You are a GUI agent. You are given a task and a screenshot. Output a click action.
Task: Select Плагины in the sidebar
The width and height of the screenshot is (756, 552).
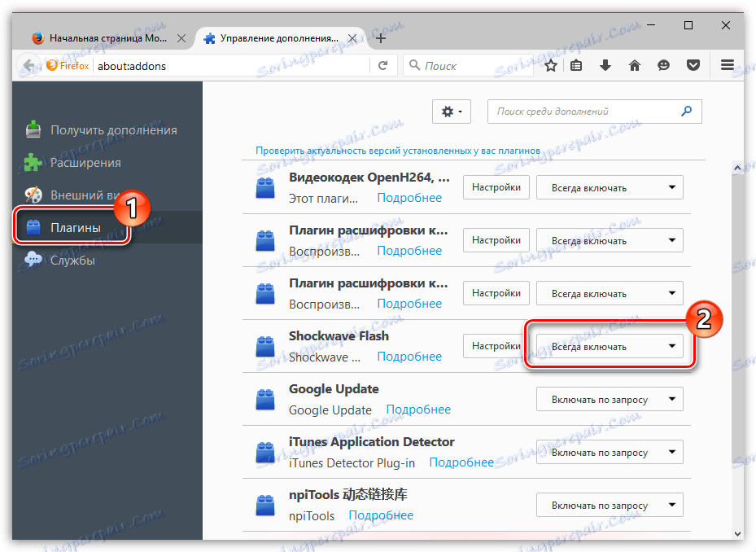107,227
